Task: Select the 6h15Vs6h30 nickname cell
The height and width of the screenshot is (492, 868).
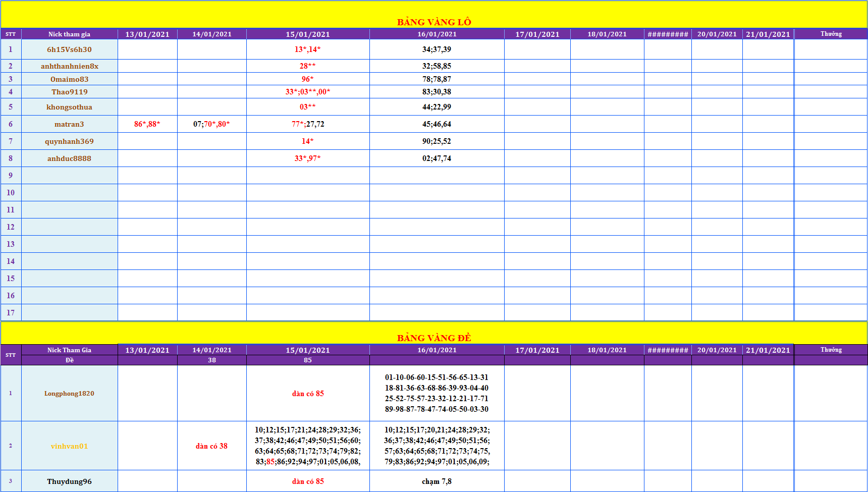Action: click(x=69, y=49)
